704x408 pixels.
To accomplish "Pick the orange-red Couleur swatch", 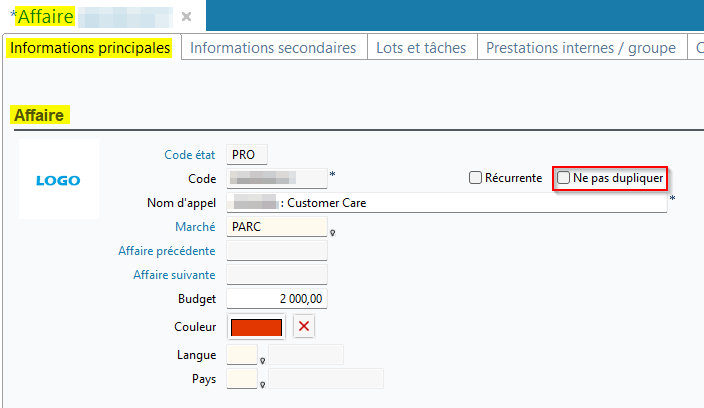I will (x=256, y=327).
